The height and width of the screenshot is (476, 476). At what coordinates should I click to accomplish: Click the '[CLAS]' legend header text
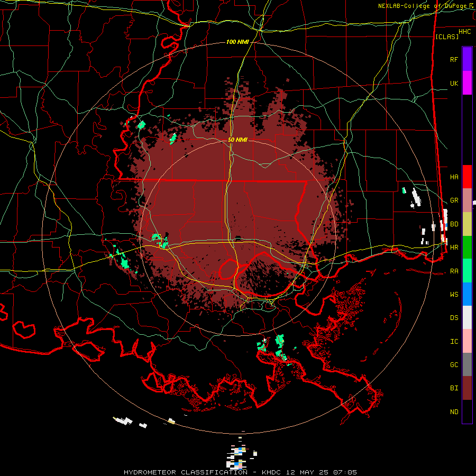[447, 36]
